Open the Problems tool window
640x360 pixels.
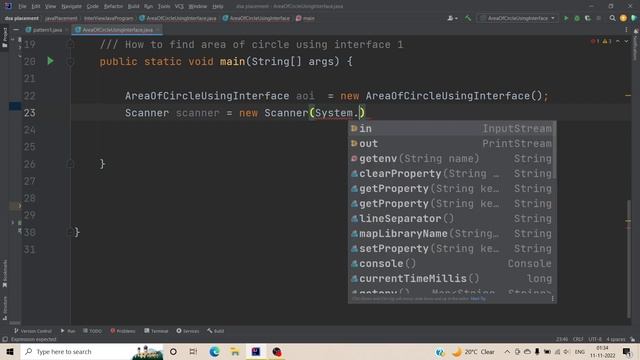[x=122, y=331]
